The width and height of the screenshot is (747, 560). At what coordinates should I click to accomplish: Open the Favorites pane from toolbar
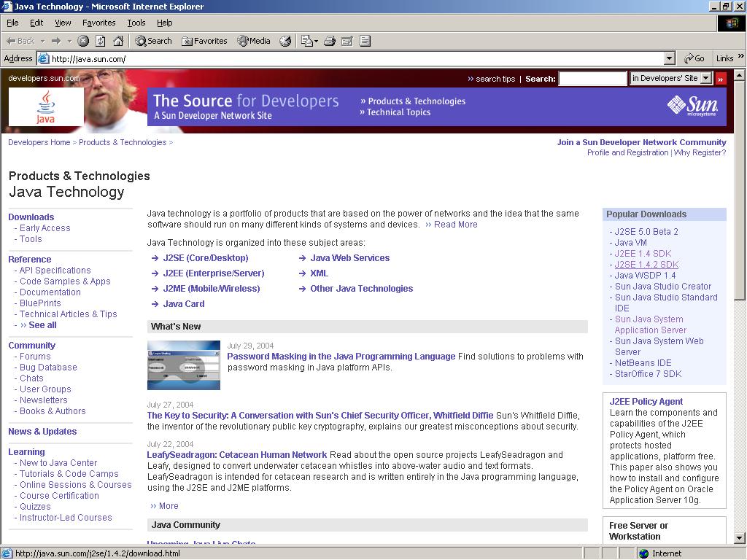[204, 41]
